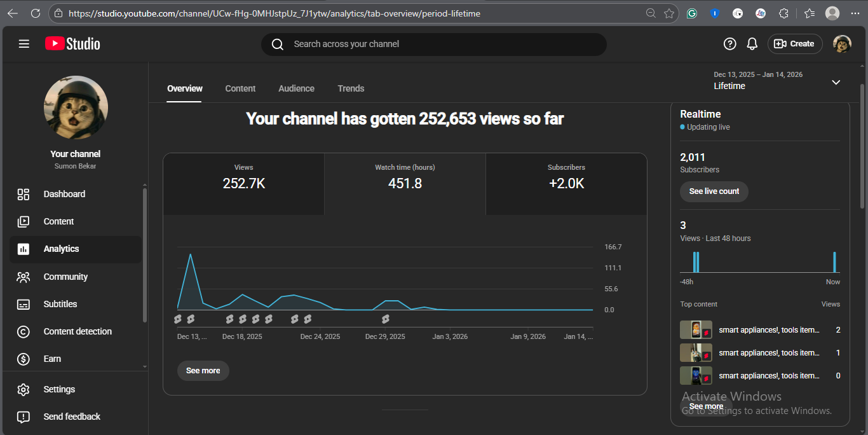Switch to the Trends tab
This screenshot has height=435, width=868.
click(351, 88)
